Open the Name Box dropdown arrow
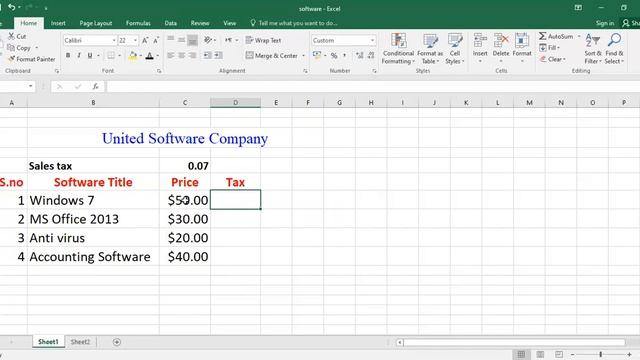The image size is (640, 360). click(x=31, y=86)
